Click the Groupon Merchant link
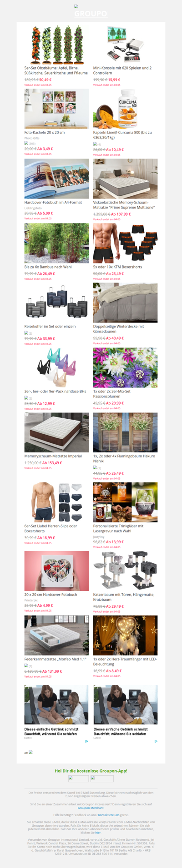Viewport: 182px width, 868px height. pyautogui.click(x=91, y=808)
